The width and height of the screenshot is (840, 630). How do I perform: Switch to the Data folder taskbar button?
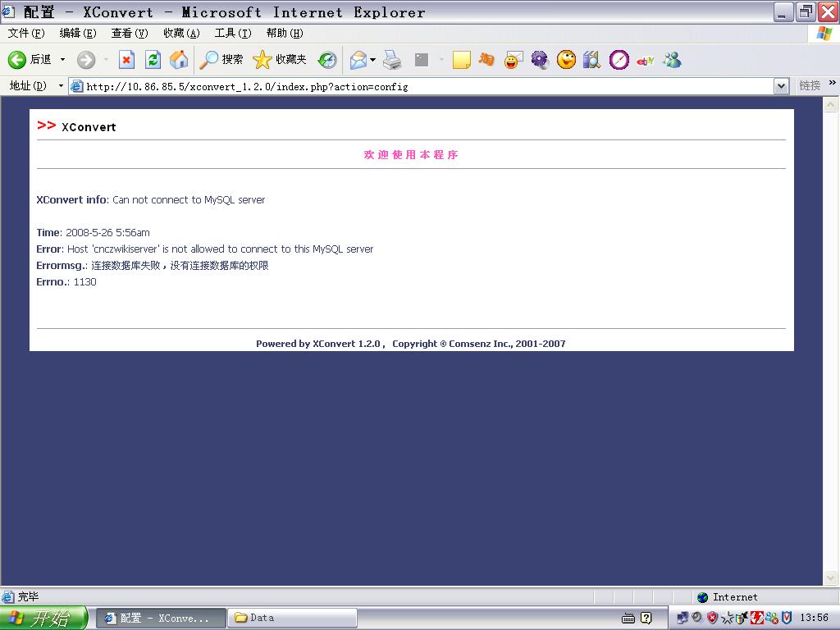293,618
